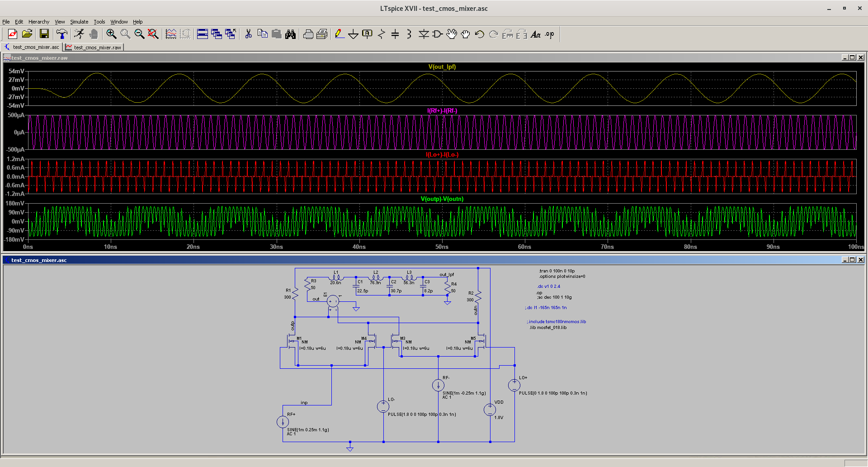Click the I(Lo+)-I(Lo-) trace label
The image size is (868, 467).
[442, 155]
